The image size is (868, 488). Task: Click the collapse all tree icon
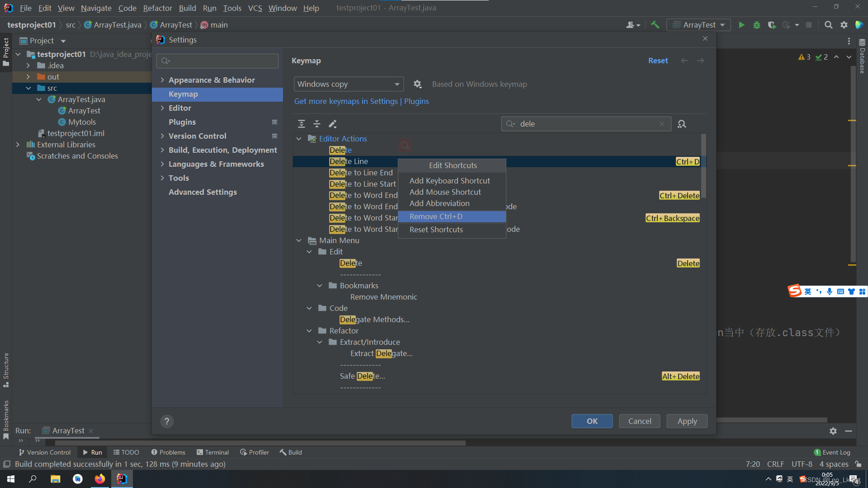pyautogui.click(x=316, y=123)
